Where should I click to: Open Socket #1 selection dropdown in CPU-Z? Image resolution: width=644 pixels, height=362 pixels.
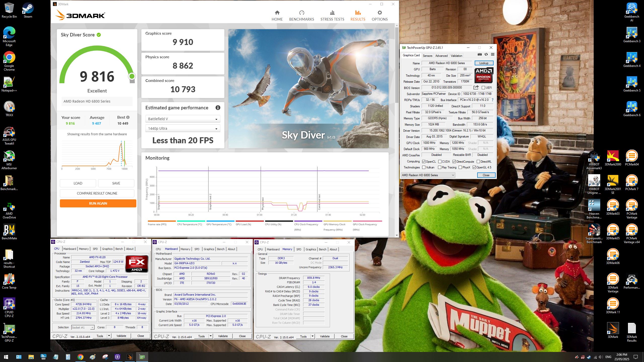(83, 327)
